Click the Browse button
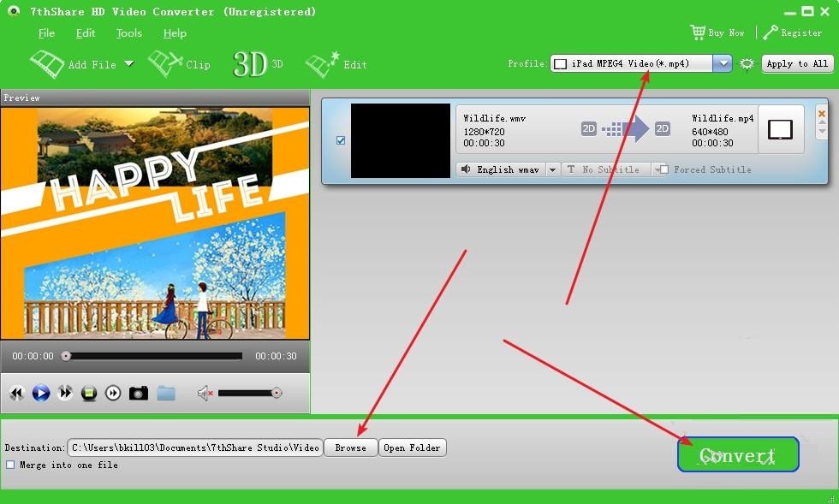Image resolution: width=839 pixels, height=504 pixels. (x=350, y=448)
